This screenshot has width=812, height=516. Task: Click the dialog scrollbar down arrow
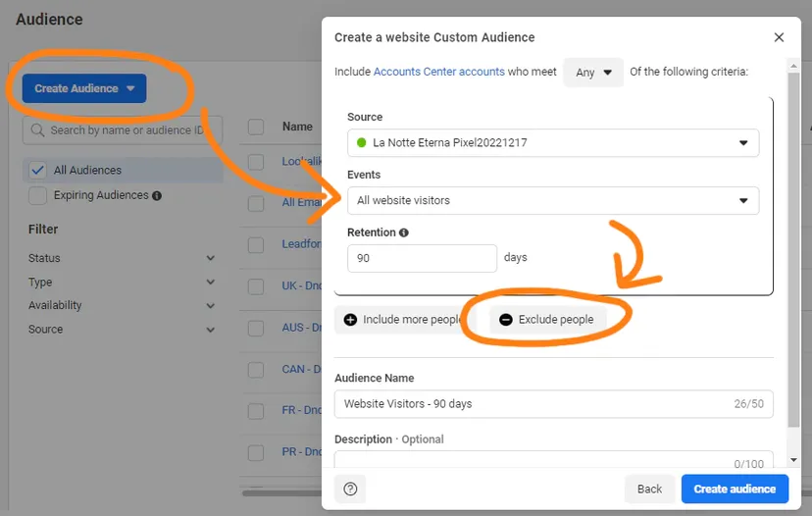pyautogui.click(x=793, y=460)
